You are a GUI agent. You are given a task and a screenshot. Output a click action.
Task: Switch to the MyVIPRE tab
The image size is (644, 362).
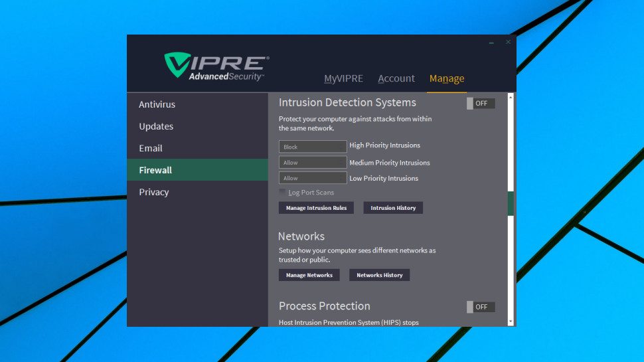(343, 78)
